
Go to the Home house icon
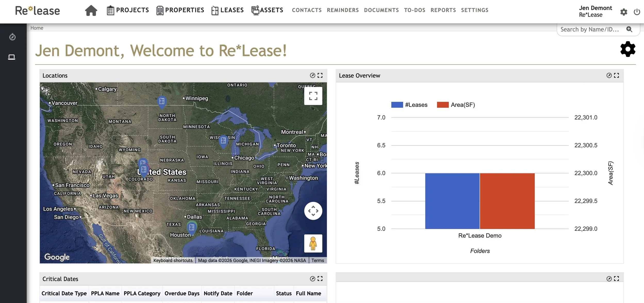click(91, 11)
